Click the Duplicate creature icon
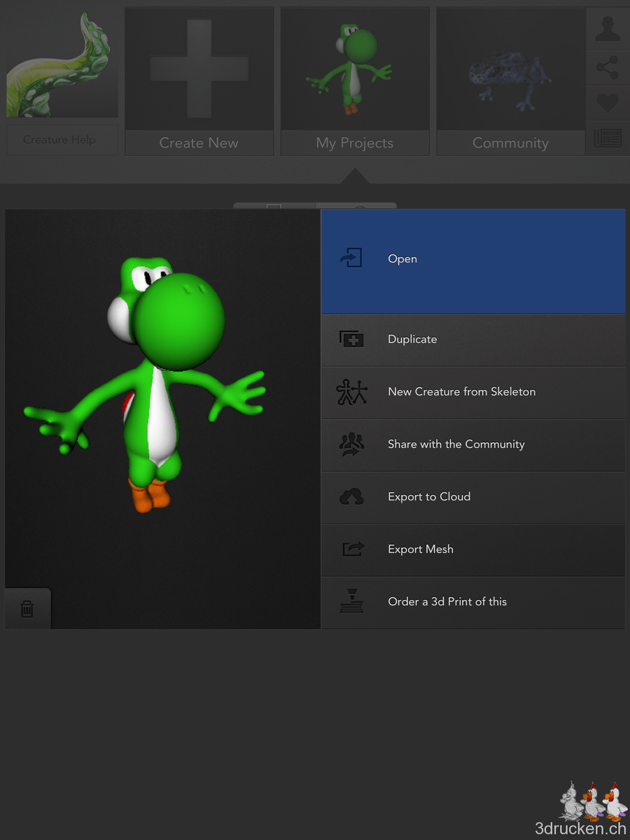 tap(351, 339)
